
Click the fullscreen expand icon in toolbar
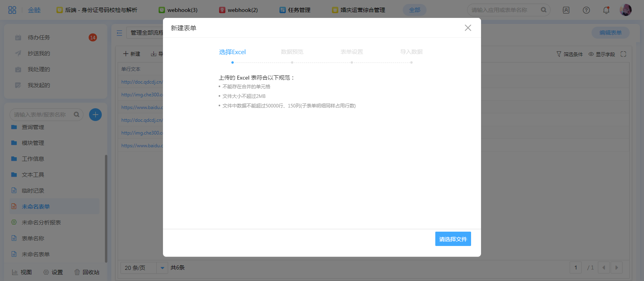click(x=623, y=54)
